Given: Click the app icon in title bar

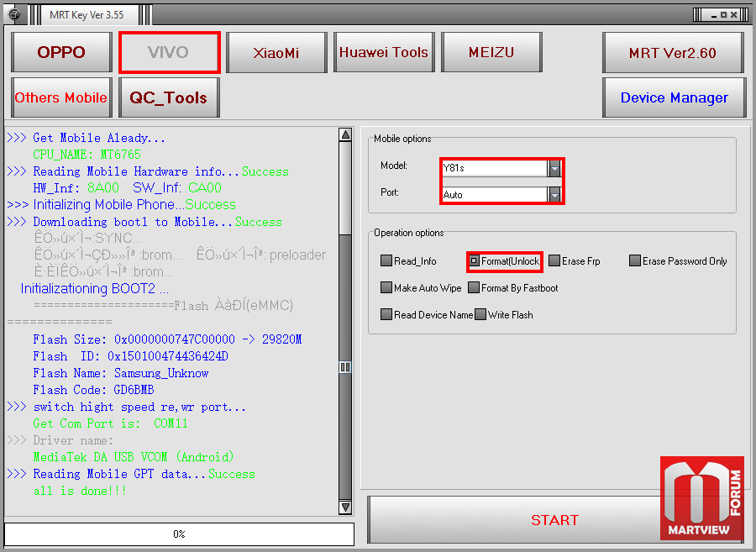Looking at the screenshot, I should pyautogui.click(x=14, y=14).
